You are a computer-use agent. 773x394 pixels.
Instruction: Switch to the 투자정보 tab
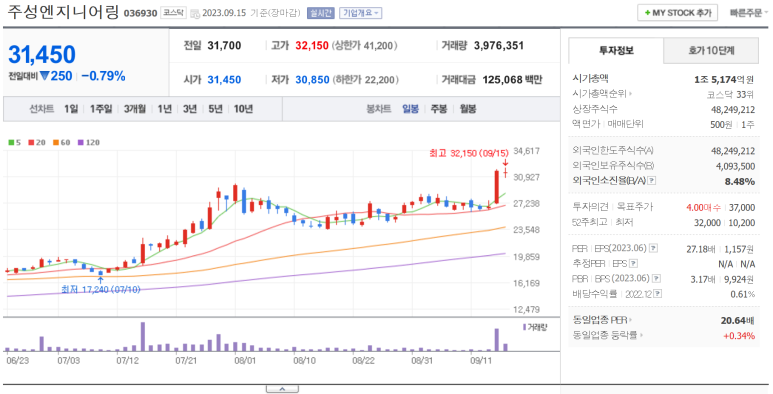coord(616,50)
